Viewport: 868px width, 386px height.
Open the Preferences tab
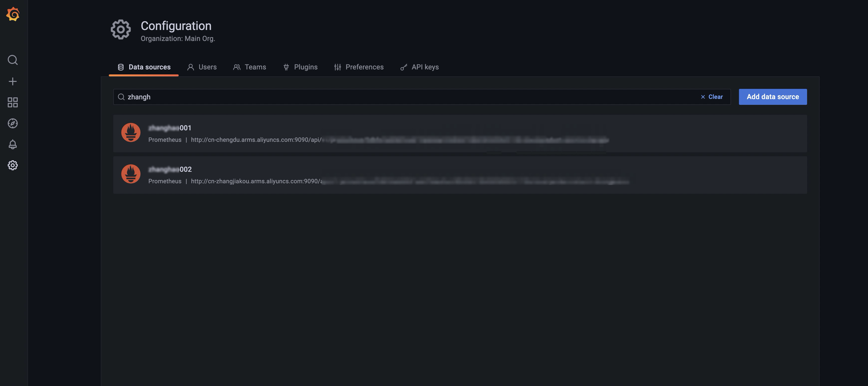click(x=359, y=67)
